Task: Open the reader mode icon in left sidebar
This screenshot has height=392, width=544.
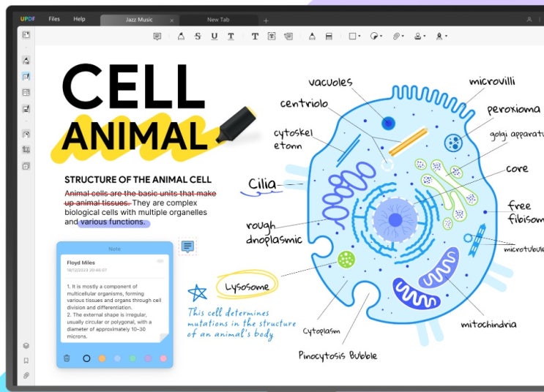Action: coord(26,34)
